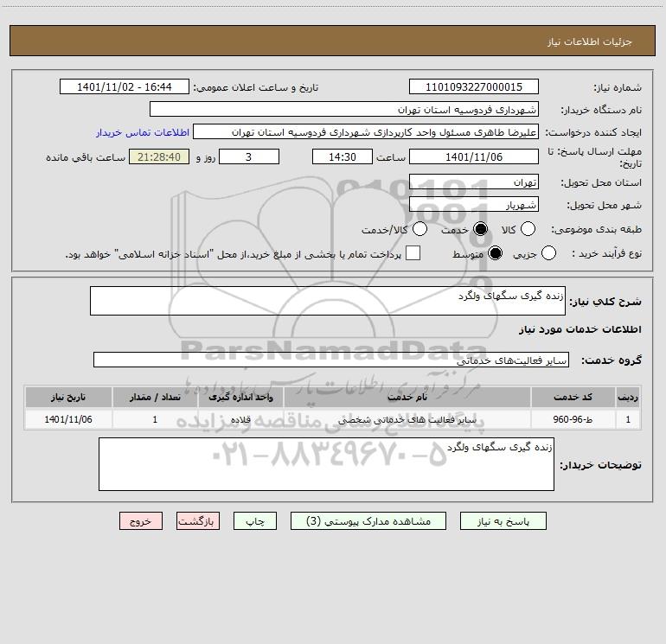Click the تاریخ نیاز column header
Image resolution: width=666 pixels, height=644 pixels.
(68, 398)
